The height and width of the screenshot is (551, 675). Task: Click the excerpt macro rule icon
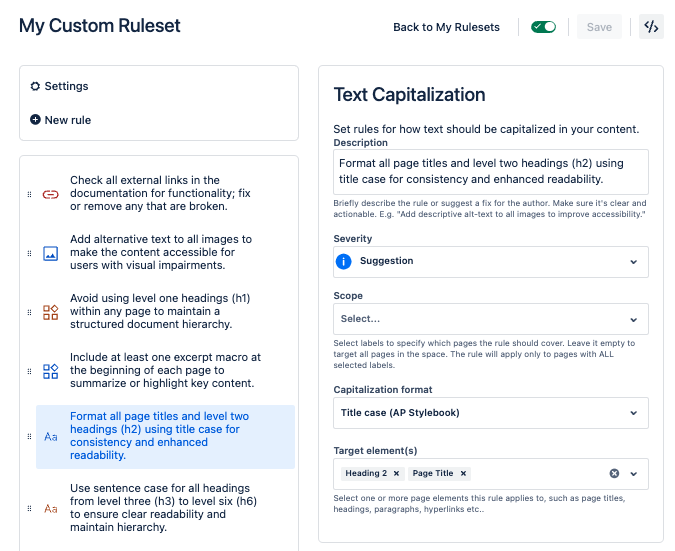click(x=50, y=371)
